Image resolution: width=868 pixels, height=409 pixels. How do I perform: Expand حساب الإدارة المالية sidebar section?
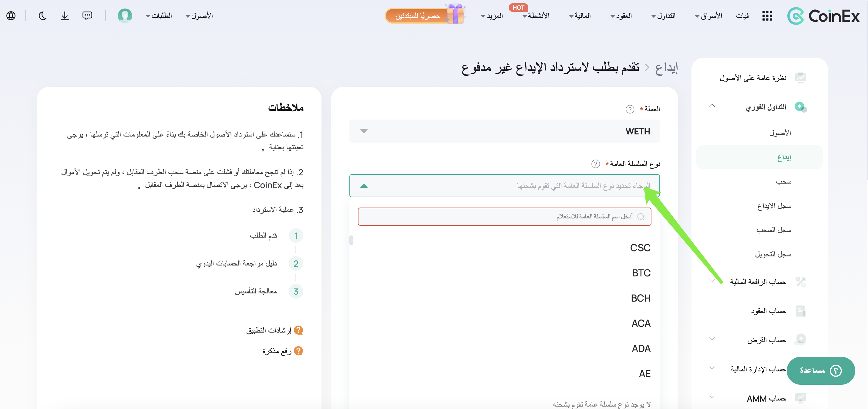(x=712, y=368)
